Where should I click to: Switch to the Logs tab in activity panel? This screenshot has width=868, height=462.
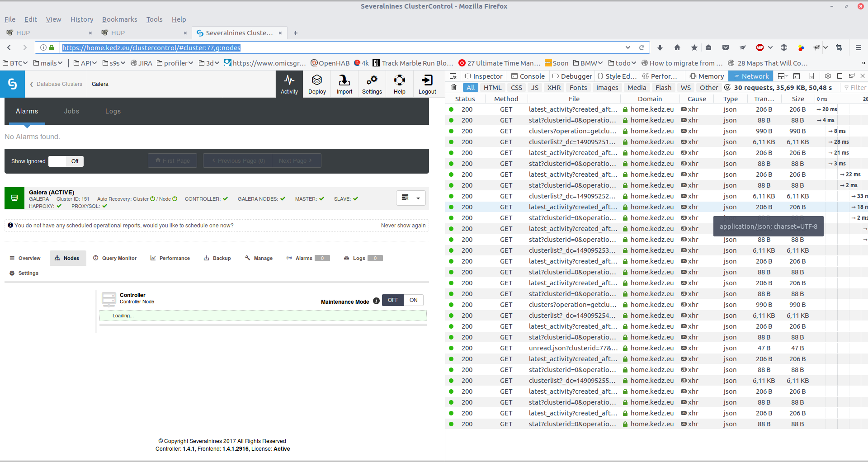pyautogui.click(x=113, y=111)
